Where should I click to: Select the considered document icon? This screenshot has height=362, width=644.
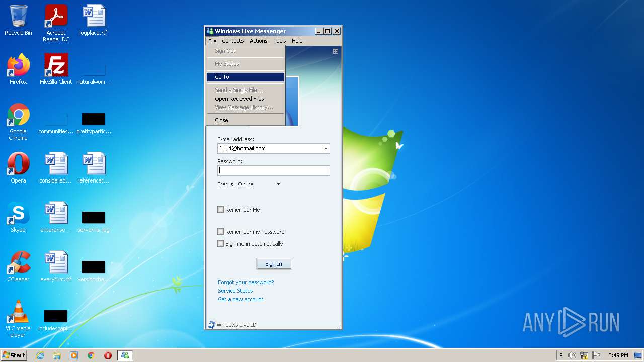56,168
